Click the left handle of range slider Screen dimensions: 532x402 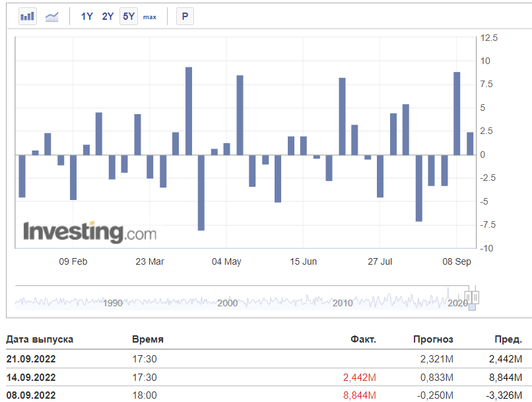click(x=468, y=298)
